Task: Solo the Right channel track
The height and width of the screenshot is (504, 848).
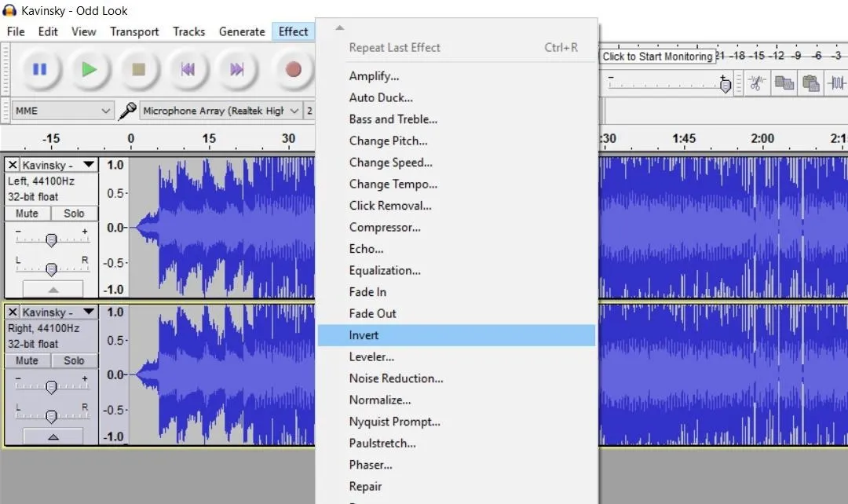Action: pos(74,360)
